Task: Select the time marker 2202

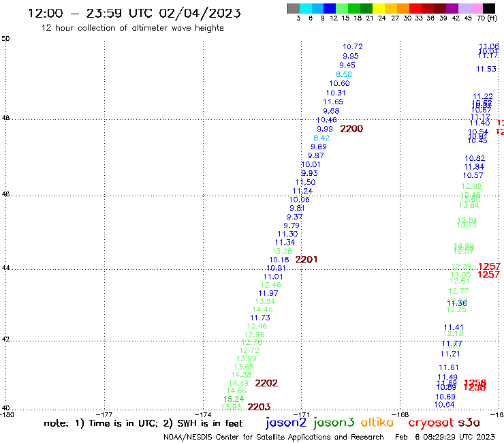Action: 266,383
